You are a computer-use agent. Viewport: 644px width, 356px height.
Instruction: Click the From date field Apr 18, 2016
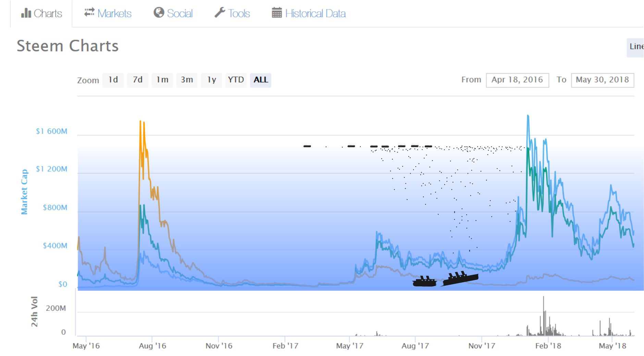[x=517, y=80]
